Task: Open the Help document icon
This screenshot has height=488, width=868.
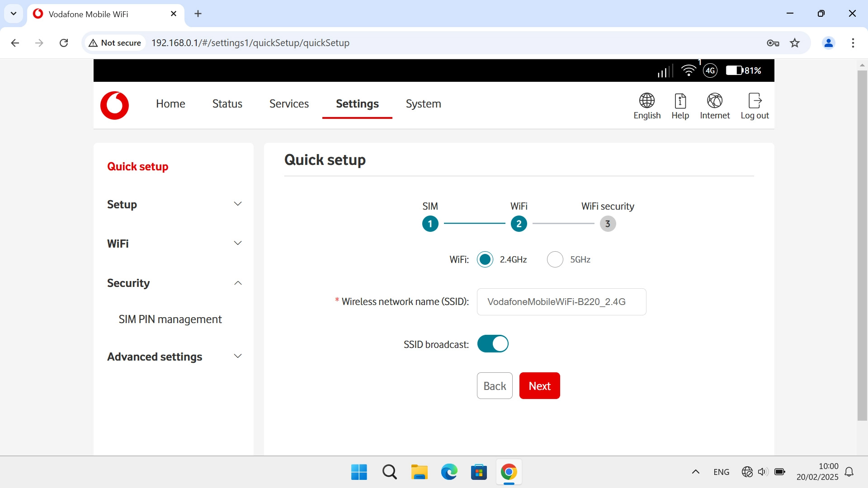Action: tap(680, 101)
